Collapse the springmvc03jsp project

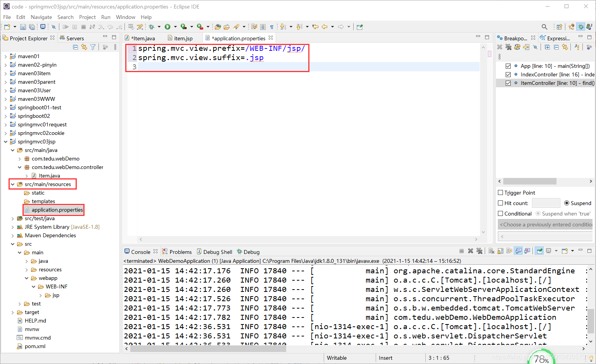(x=5, y=141)
